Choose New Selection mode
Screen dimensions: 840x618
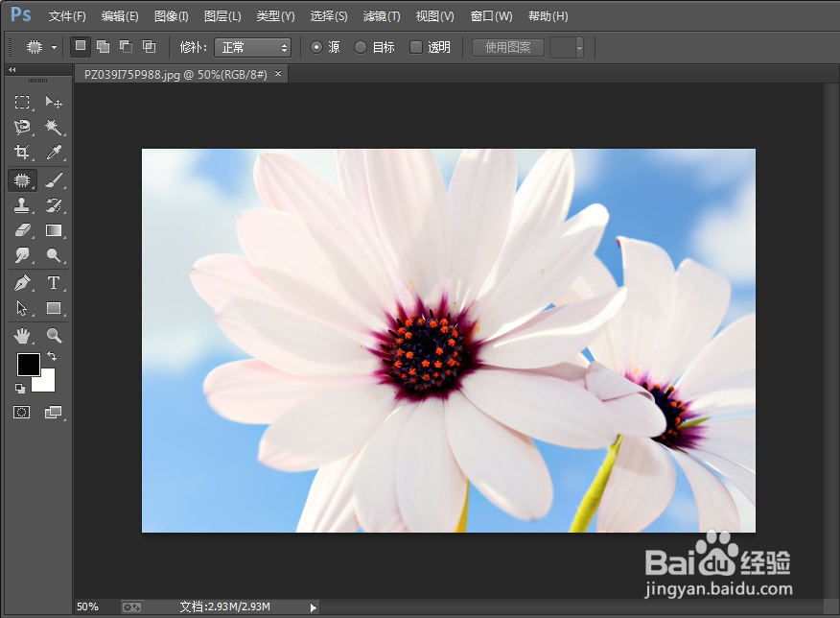coord(81,47)
